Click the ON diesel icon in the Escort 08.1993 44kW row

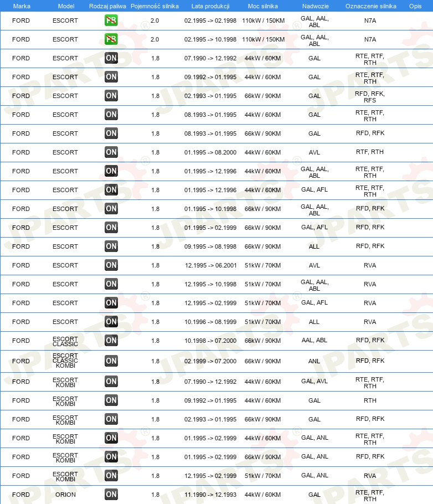pyautogui.click(x=111, y=115)
